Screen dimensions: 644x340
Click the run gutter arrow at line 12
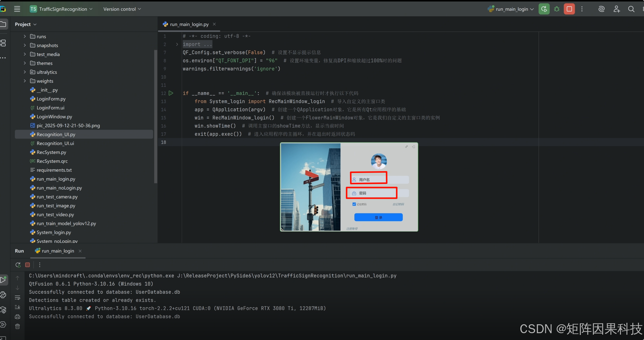[171, 93]
